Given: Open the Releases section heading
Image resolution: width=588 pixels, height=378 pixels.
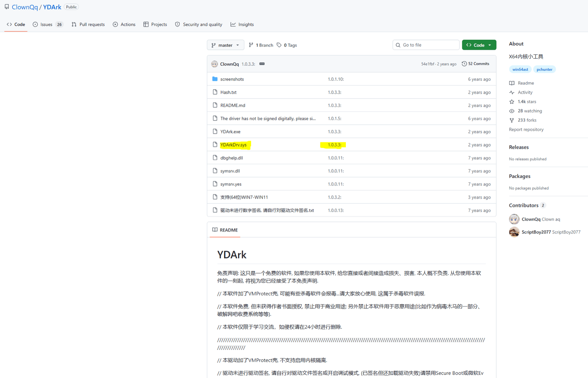Looking at the screenshot, I should tap(519, 147).
